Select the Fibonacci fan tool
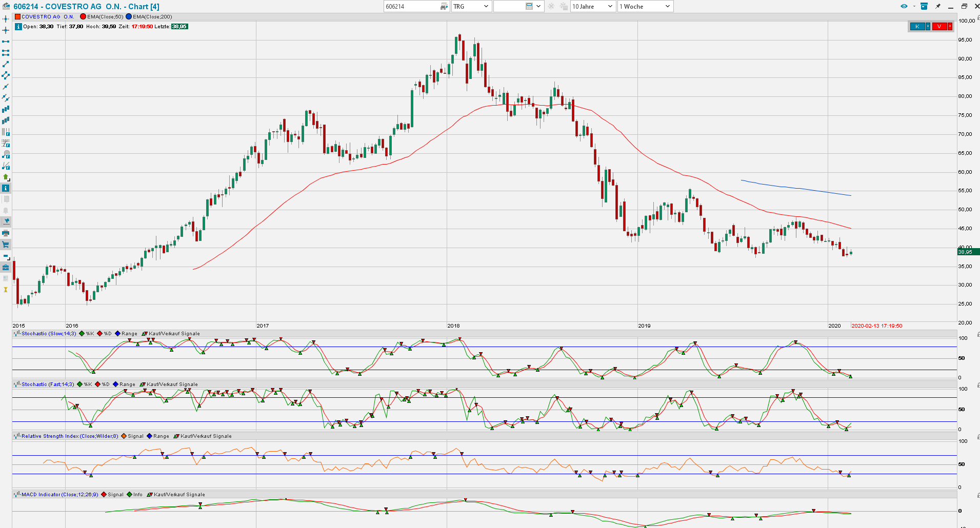This screenshot has height=528, width=980. click(6, 166)
